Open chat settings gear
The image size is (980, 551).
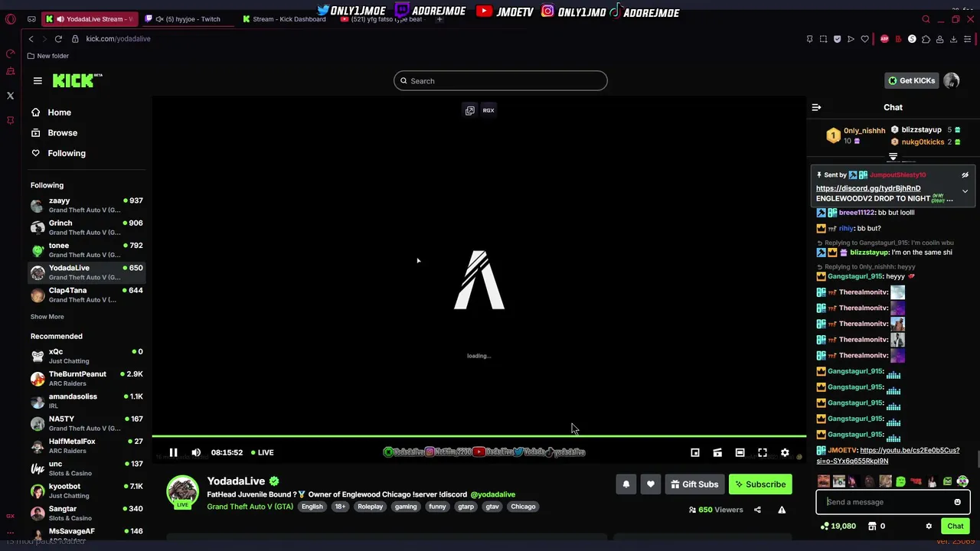coord(929,526)
